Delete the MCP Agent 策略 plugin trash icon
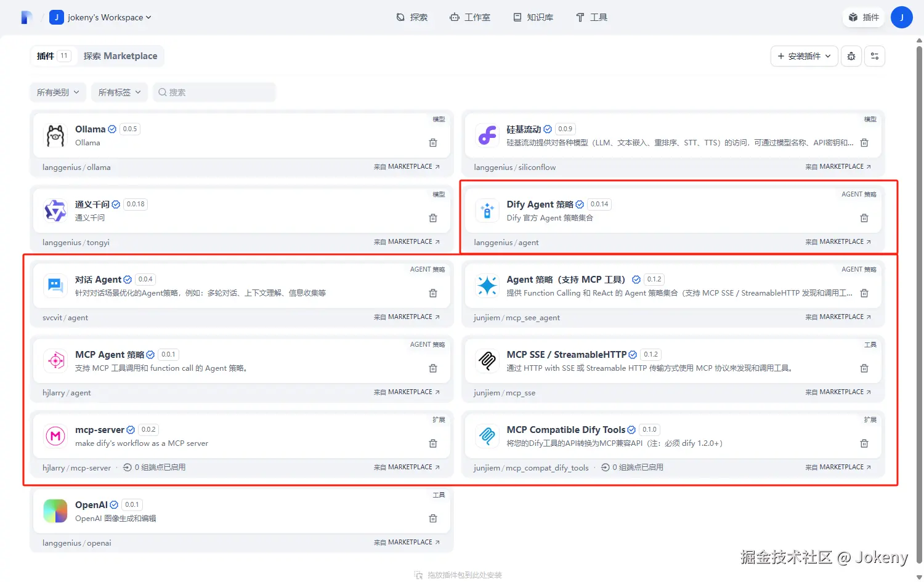Screen dimensions: 924x582 tap(433, 368)
